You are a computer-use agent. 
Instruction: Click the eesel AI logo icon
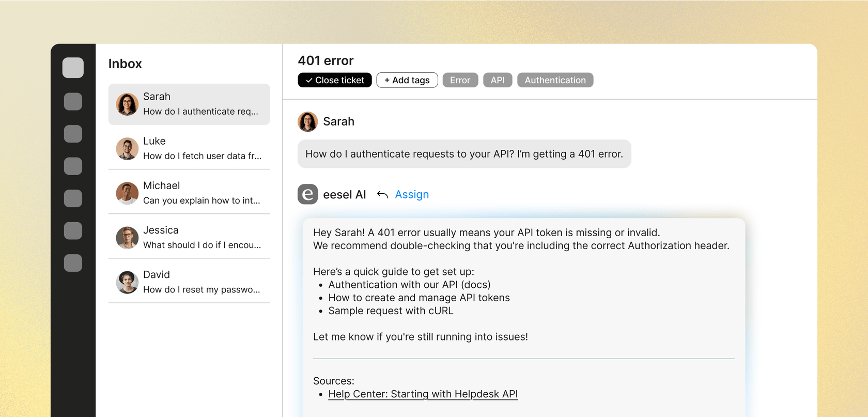(x=307, y=194)
